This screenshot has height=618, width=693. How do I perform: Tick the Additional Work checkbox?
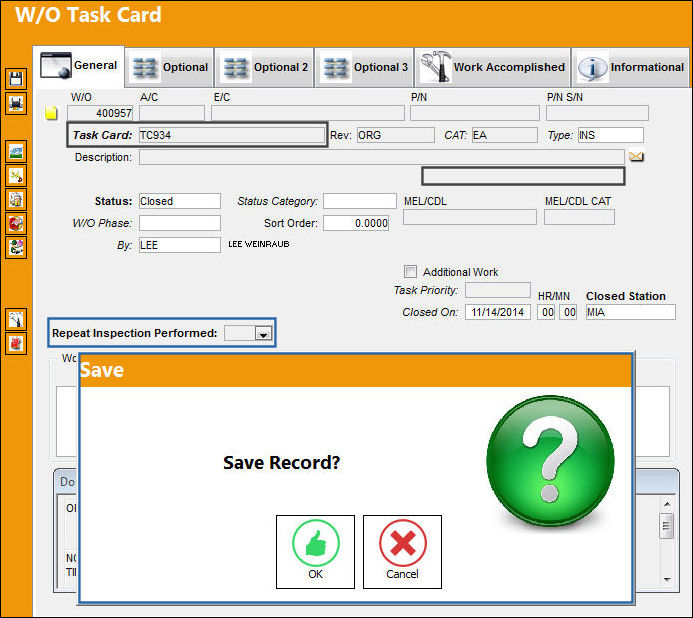click(411, 271)
